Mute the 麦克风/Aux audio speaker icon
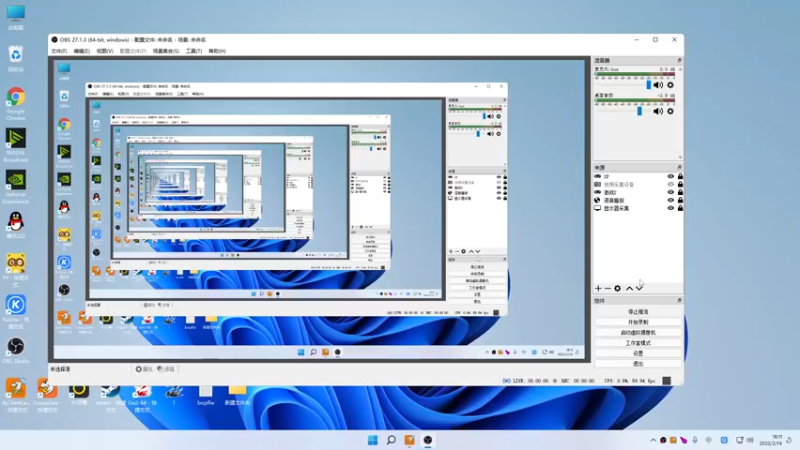 click(658, 85)
